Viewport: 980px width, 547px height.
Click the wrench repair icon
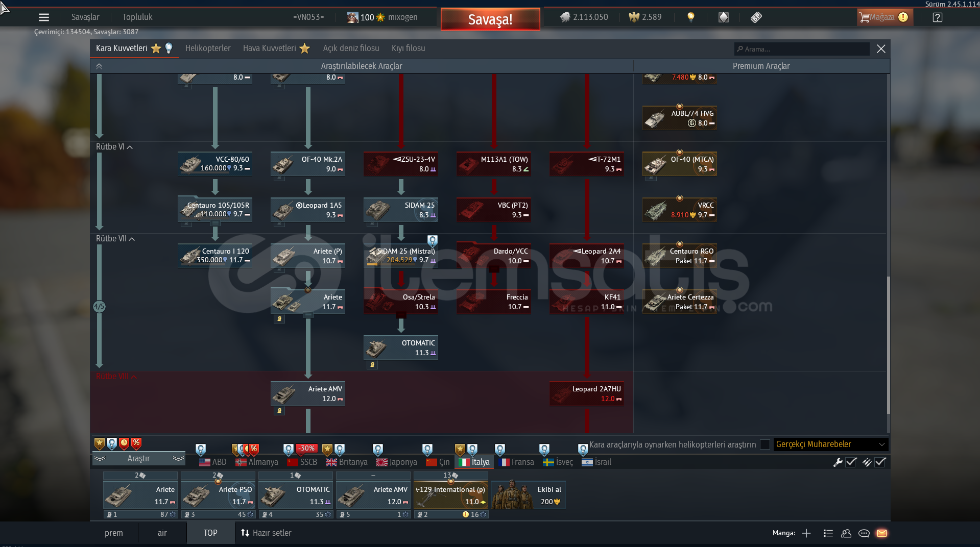click(838, 462)
